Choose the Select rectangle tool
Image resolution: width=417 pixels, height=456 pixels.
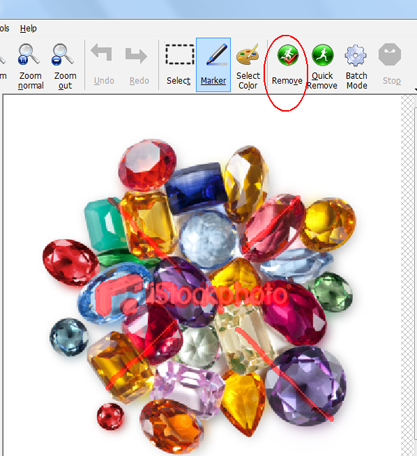179,66
